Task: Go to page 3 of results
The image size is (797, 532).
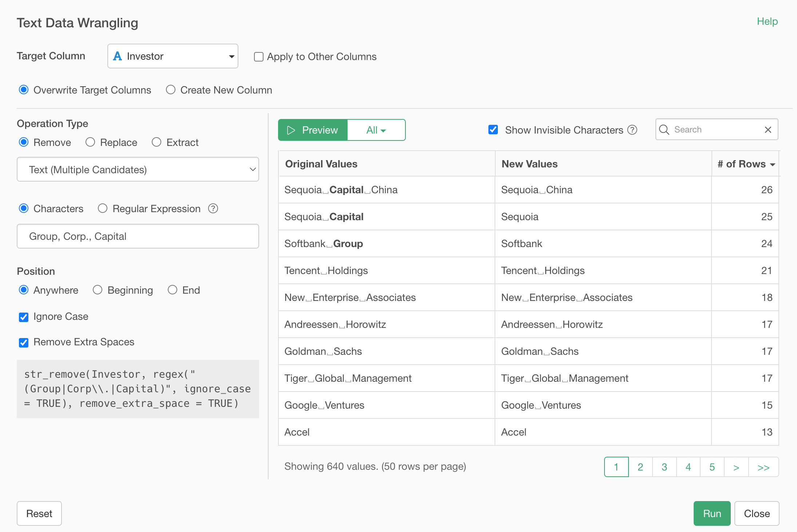Action: coord(664,467)
